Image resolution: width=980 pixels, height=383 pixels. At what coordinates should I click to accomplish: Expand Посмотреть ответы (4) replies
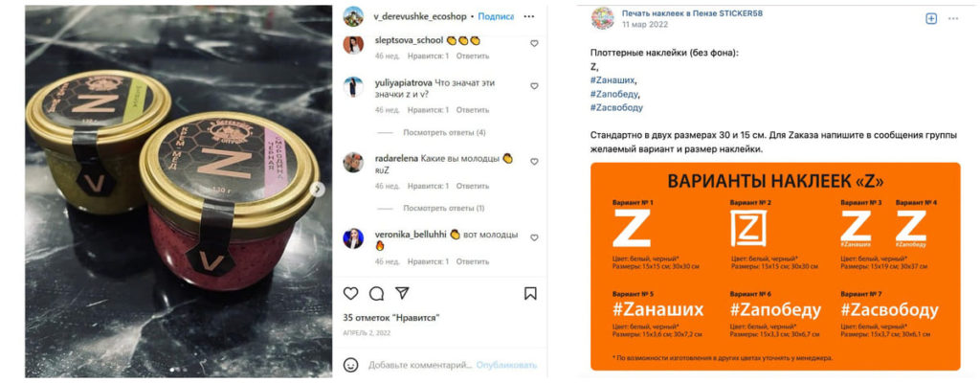click(444, 133)
